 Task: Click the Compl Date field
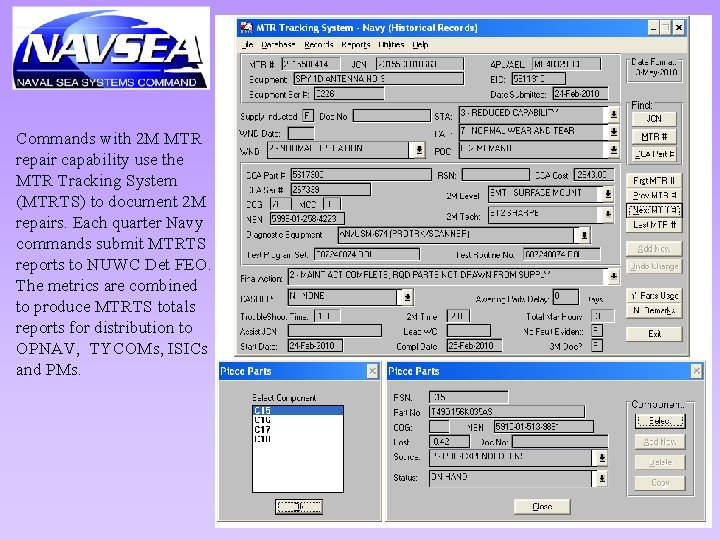click(474, 346)
